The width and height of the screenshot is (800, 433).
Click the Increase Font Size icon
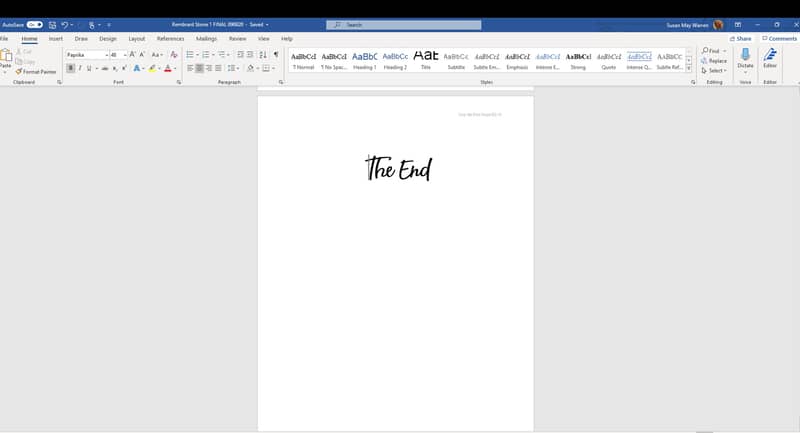(x=132, y=55)
